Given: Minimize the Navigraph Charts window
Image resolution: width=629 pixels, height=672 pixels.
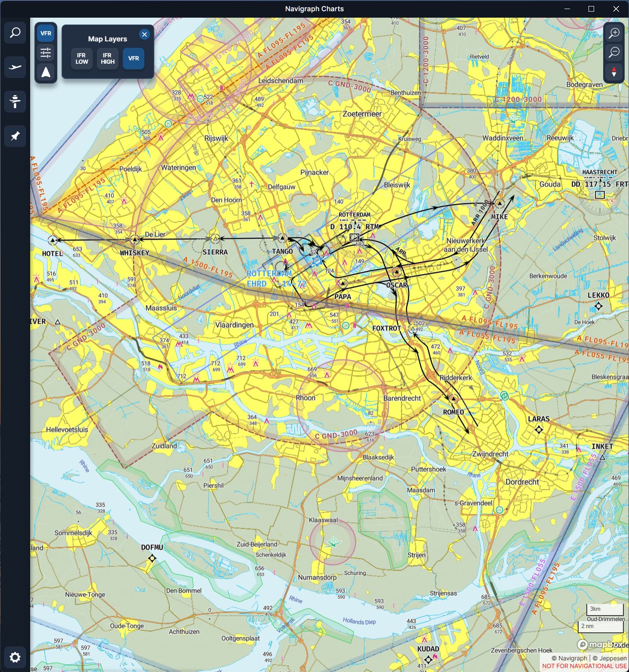Looking at the screenshot, I should pyautogui.click(x=567, y=9).
